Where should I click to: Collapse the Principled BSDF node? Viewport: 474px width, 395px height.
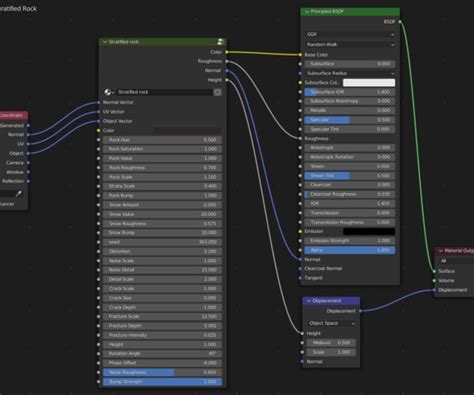point(307,12)
